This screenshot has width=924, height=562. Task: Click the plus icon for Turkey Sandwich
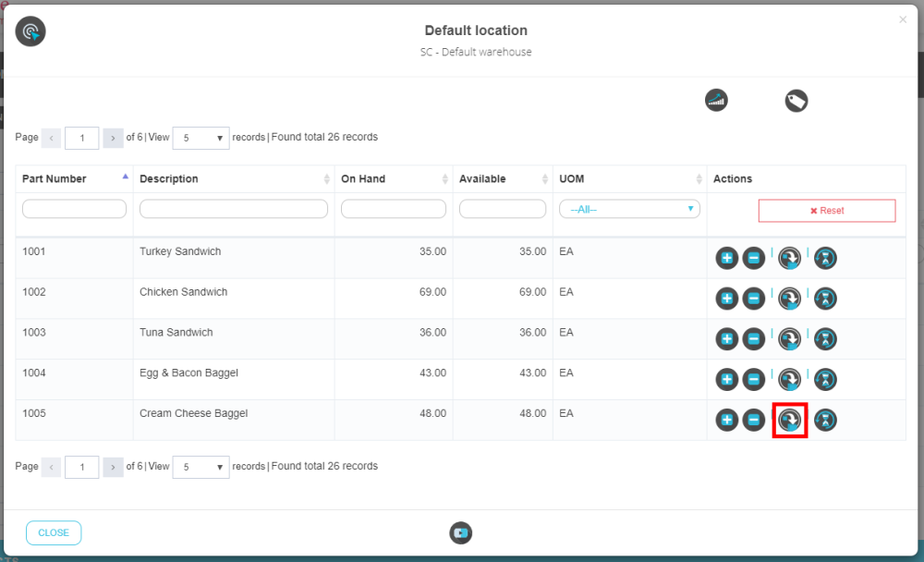(x=727, y=258)
